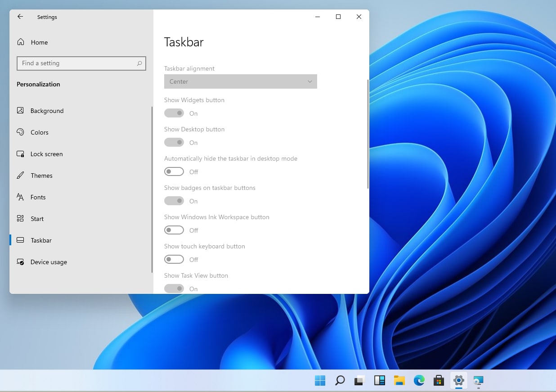Open Search from the taskbar
The height and width of the screenshot is (392, 556).
(x=340, y=381)
